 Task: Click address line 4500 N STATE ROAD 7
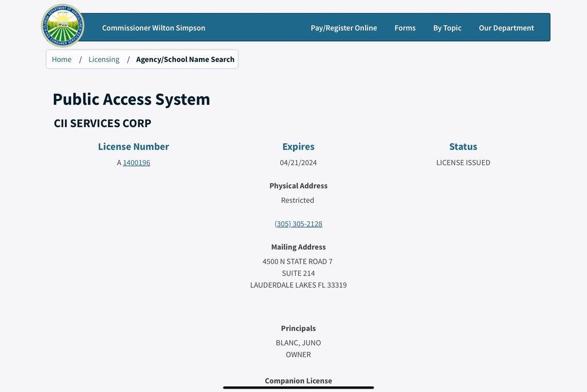pyautogui.click(x=298, y=261)
